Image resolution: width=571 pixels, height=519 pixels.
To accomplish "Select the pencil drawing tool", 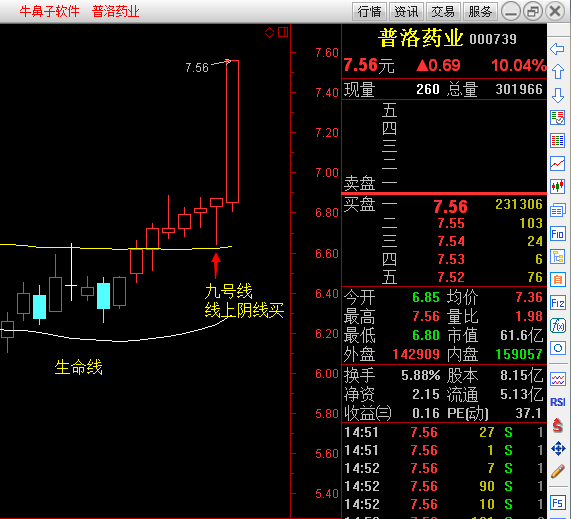I will 558,471.
